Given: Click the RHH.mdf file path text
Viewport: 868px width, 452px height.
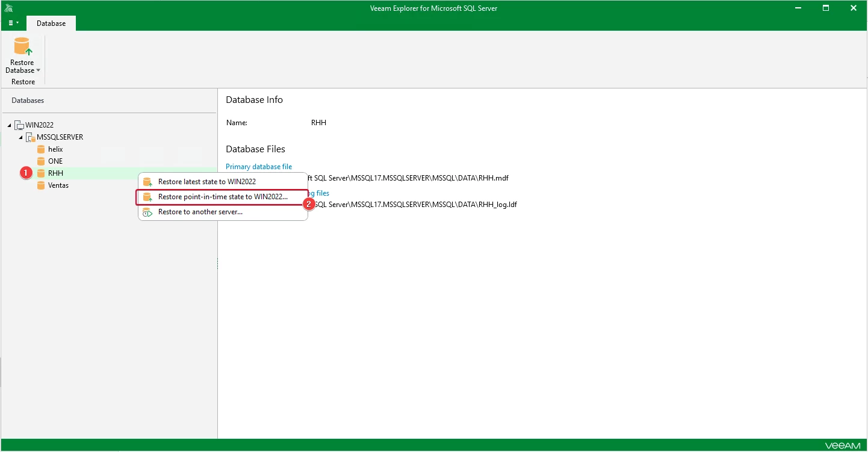Looking at the screenshot, I should coord(408,178).
